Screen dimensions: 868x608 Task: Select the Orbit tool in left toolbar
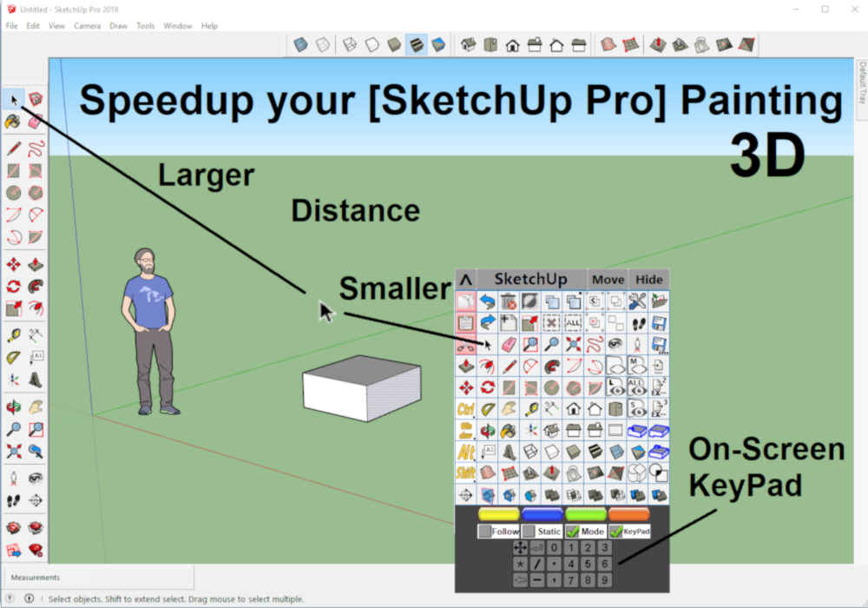point(13,407)
